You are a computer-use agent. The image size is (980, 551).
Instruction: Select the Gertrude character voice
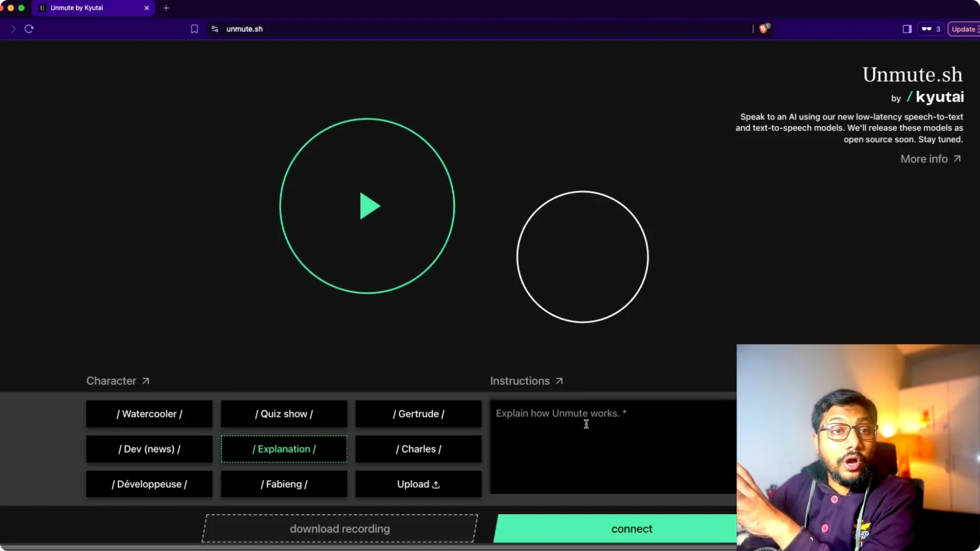pyautogui.click(x=418, y=414)
